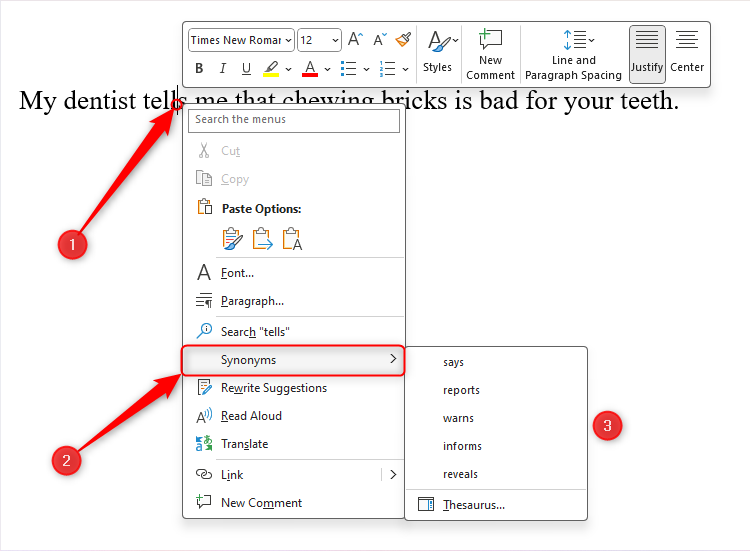
Task: Open bullet library dropdown arrow
Action: (x=366, y=69)
